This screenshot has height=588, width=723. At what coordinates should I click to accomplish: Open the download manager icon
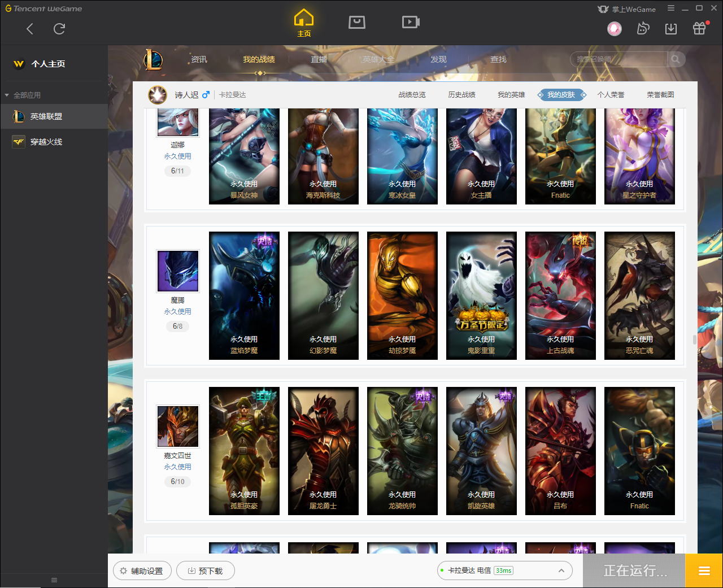671,28
